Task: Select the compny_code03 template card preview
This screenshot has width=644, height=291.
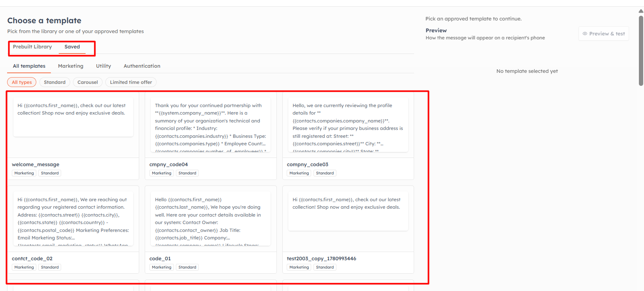Action: coord(348,125)
